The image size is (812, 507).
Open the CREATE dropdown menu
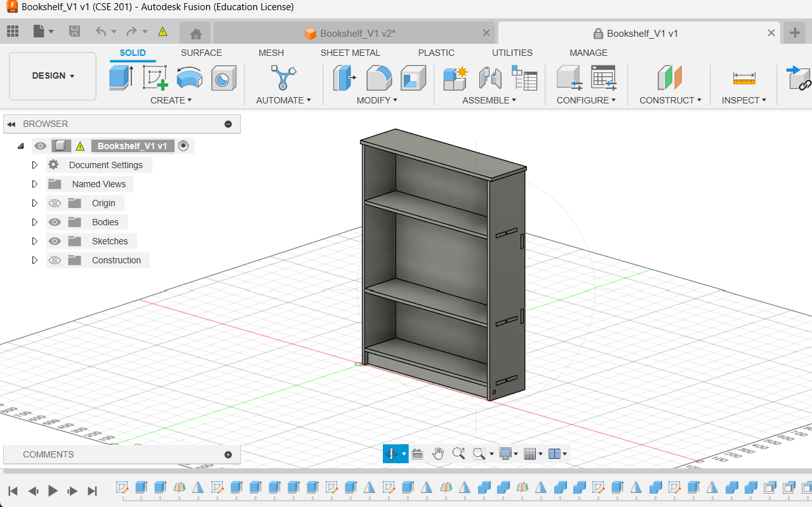tap(171, 100)
